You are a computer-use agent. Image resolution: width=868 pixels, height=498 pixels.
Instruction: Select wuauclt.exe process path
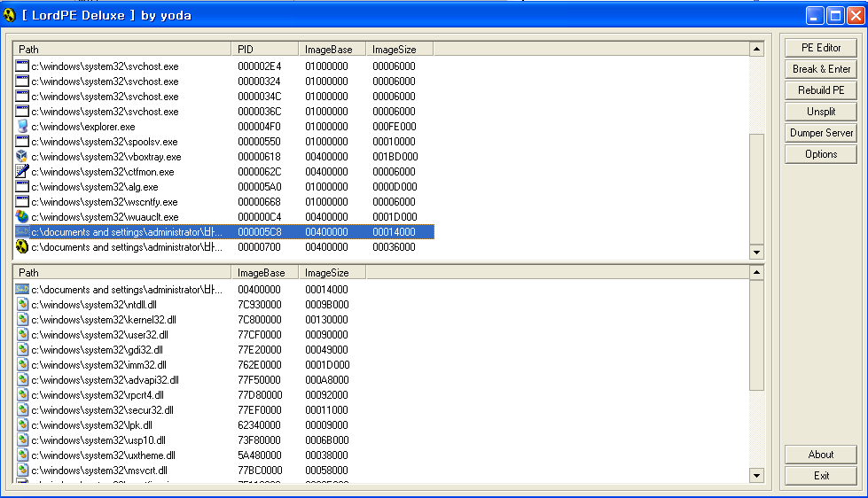(105, 217)
